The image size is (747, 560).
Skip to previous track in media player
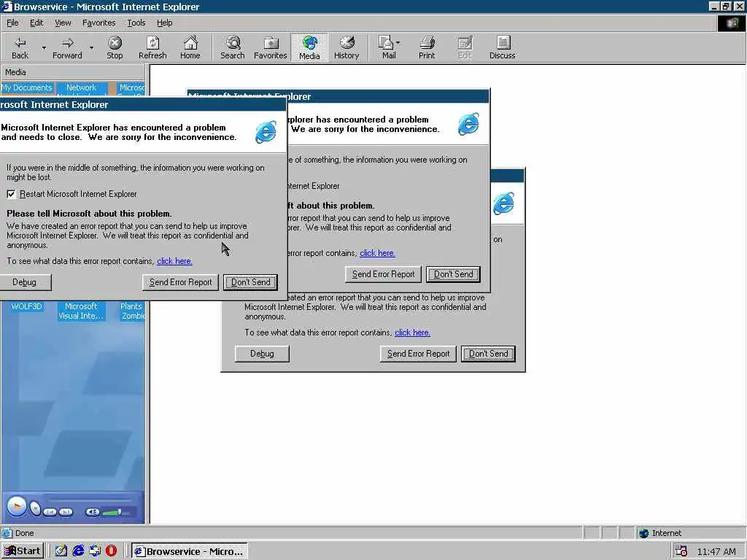coord(50,512)
